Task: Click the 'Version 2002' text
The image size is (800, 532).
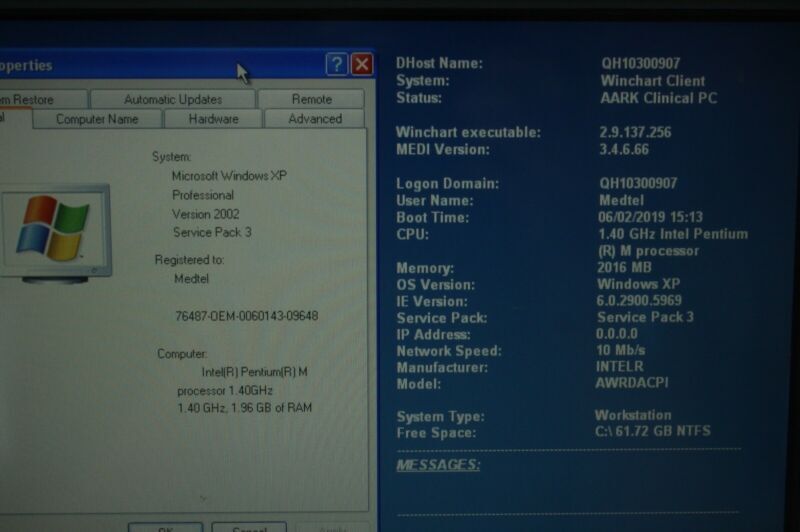Action: click(206, 214)
